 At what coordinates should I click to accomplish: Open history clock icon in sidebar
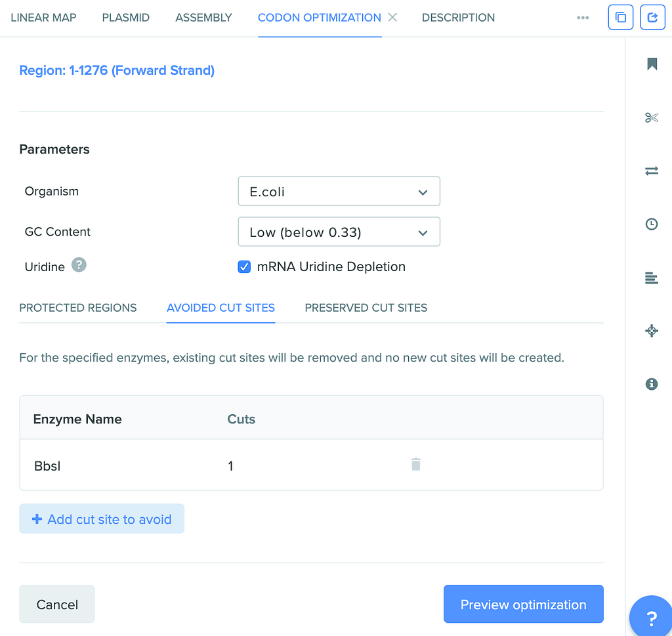tap(652, 224)
